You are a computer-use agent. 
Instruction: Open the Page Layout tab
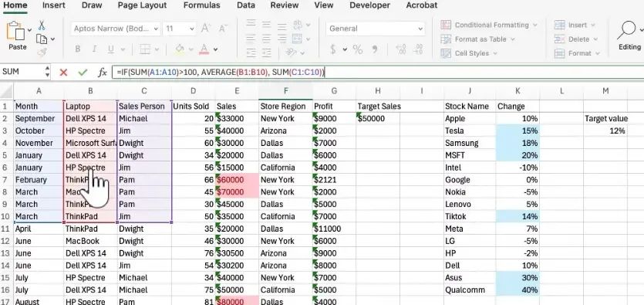point(142,5)
